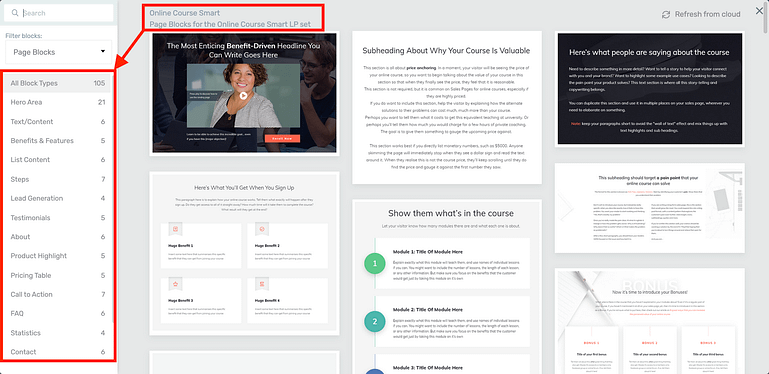Image resolution: width=769 pixels, height=374 pixels.
Task: Select the All Block Types filter
Action: [58, 83]
